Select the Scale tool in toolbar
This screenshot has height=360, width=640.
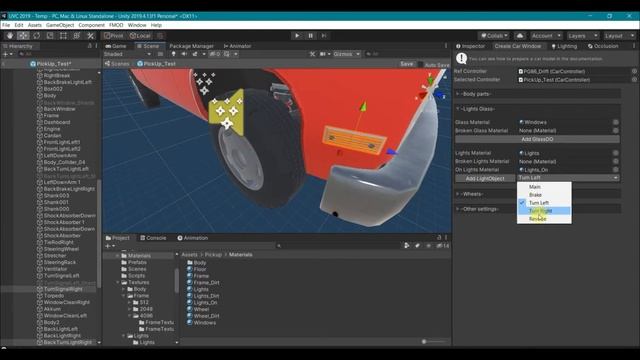tap(50, 36)
